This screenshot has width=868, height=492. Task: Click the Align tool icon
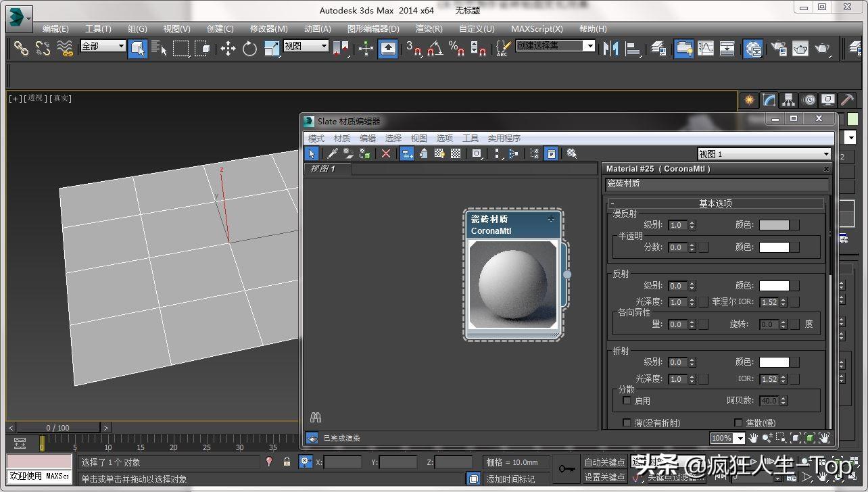[633, 49]
